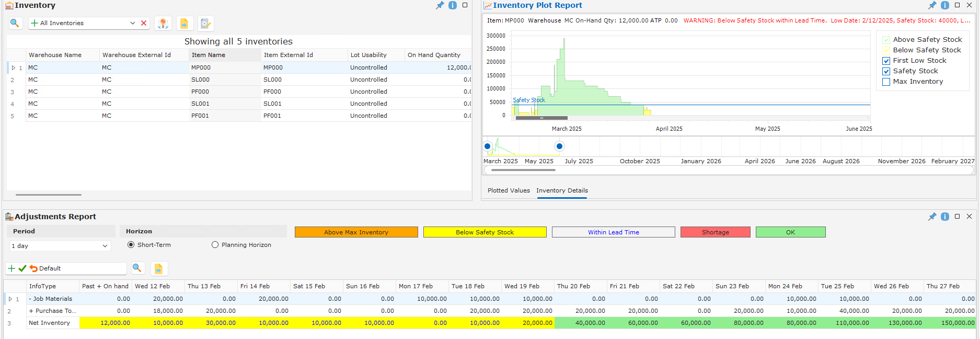Switch to the Inventory Details tab

[562, 190]
